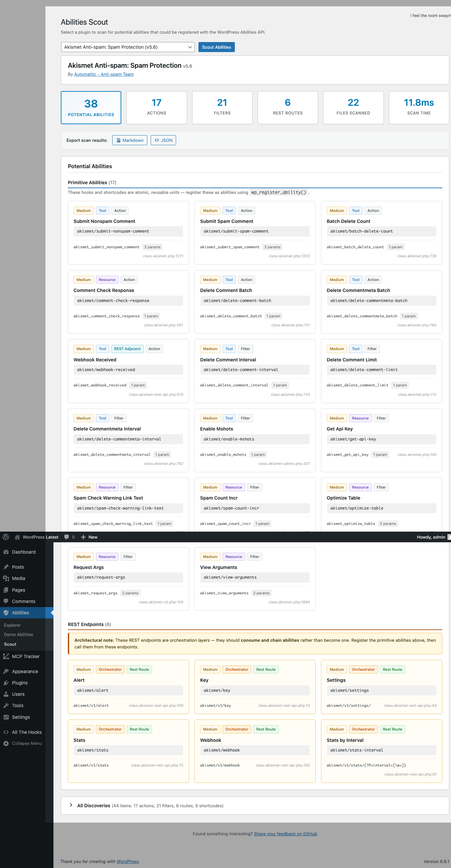Click the Delete Commentmeta Interval card title
This screenshot has height=868, width=451.
(107, 428)
